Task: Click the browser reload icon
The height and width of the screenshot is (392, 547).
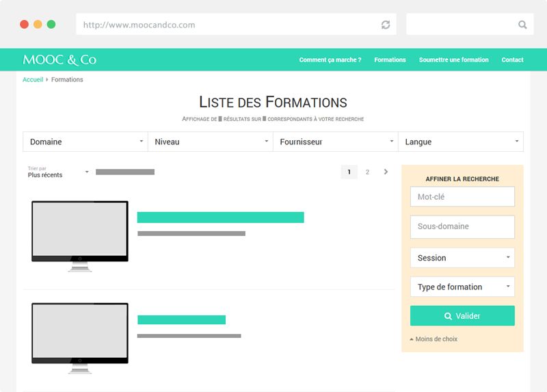Action: click(x=386, y=25)
